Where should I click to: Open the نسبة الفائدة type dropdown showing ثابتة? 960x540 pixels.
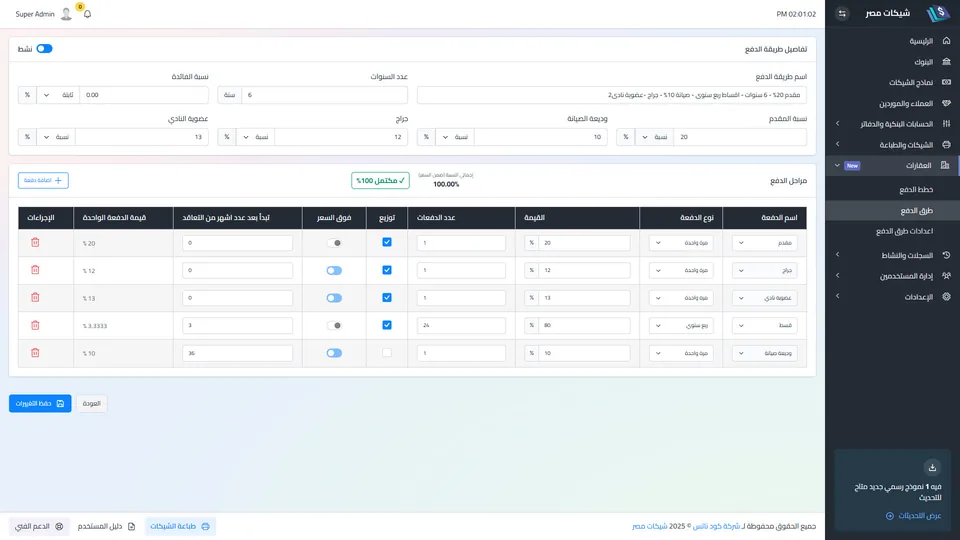58,95
